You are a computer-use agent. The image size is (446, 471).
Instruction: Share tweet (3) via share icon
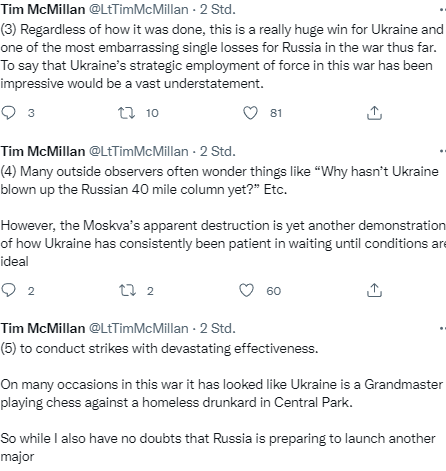point(374,113)
